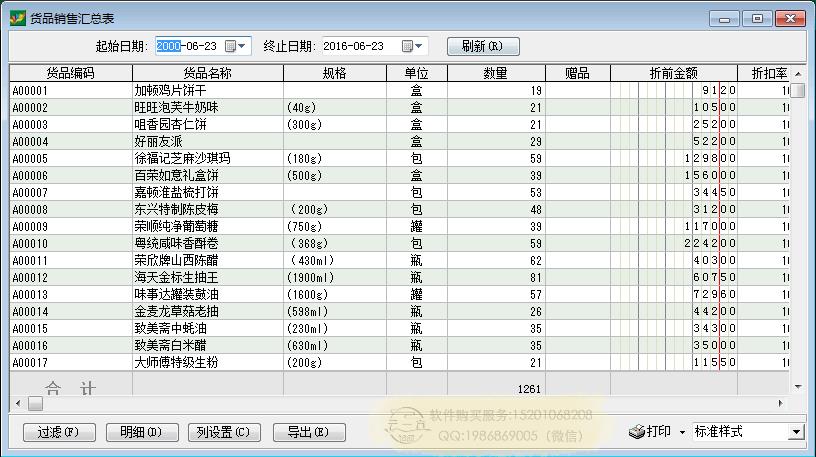Sort by the 货品编码 column header
This screenshot has width=816, height=457.
coord(70,73)
